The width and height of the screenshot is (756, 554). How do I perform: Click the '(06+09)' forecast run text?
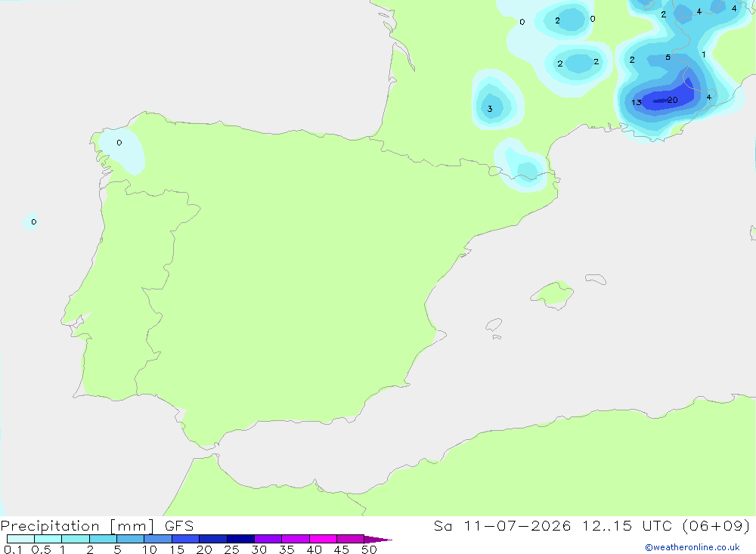coord(717,526)
